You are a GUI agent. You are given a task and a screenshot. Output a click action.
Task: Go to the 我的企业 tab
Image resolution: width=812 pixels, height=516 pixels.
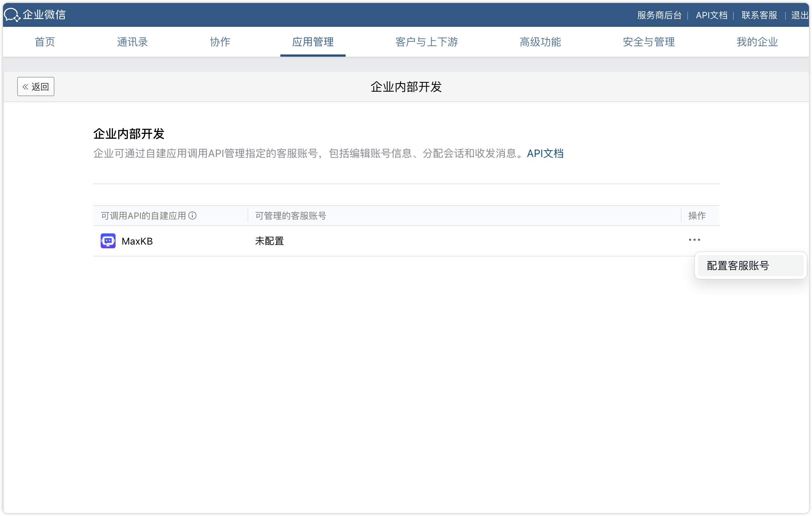point(756,42)
